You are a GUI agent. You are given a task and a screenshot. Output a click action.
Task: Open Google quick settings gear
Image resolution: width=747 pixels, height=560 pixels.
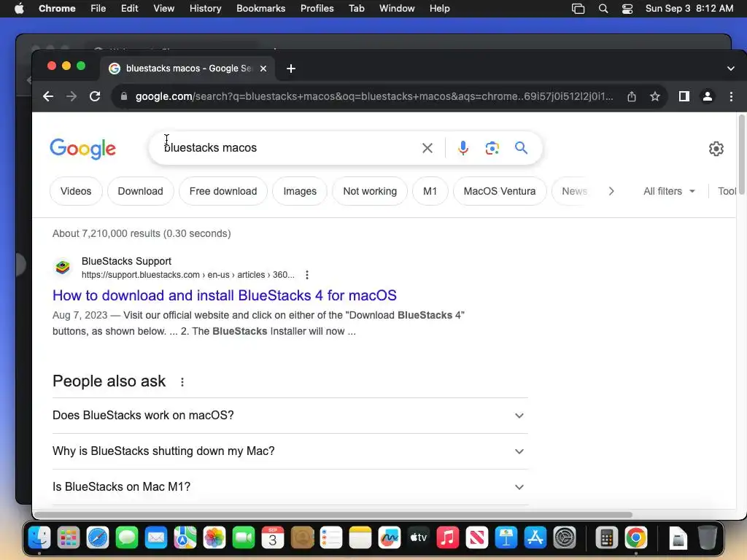click(716, 149)
